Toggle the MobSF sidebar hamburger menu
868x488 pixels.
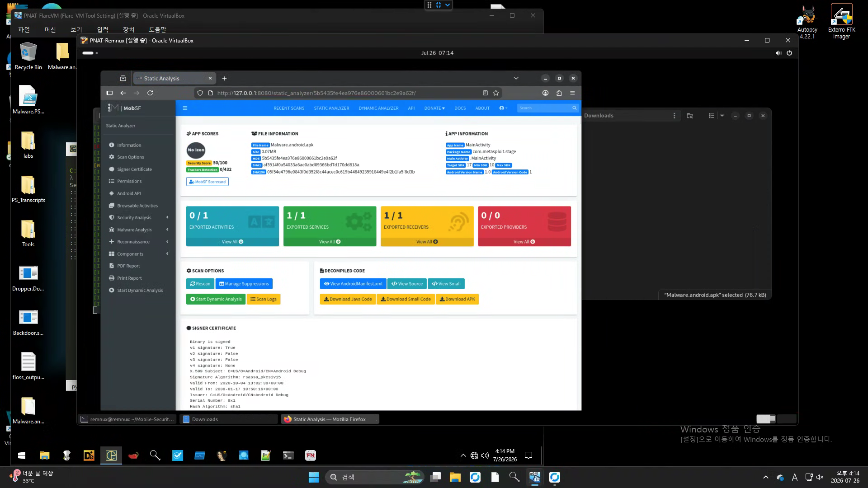tap(185, 108)
